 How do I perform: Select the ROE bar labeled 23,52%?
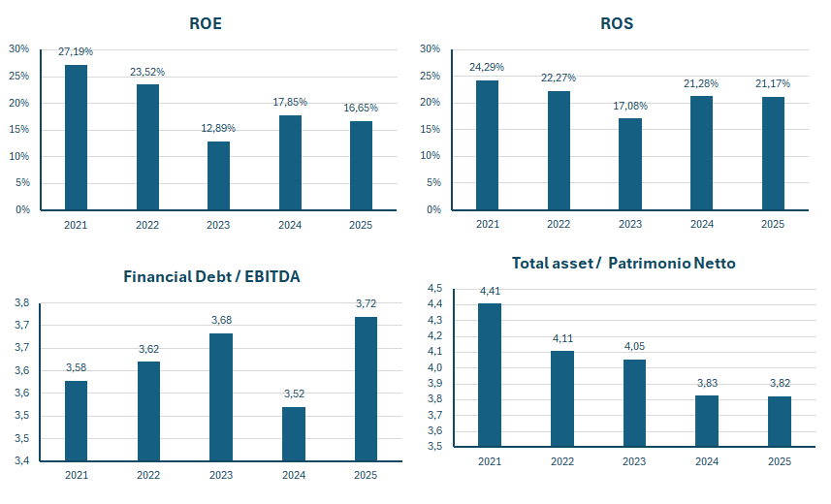coord(147,147)
